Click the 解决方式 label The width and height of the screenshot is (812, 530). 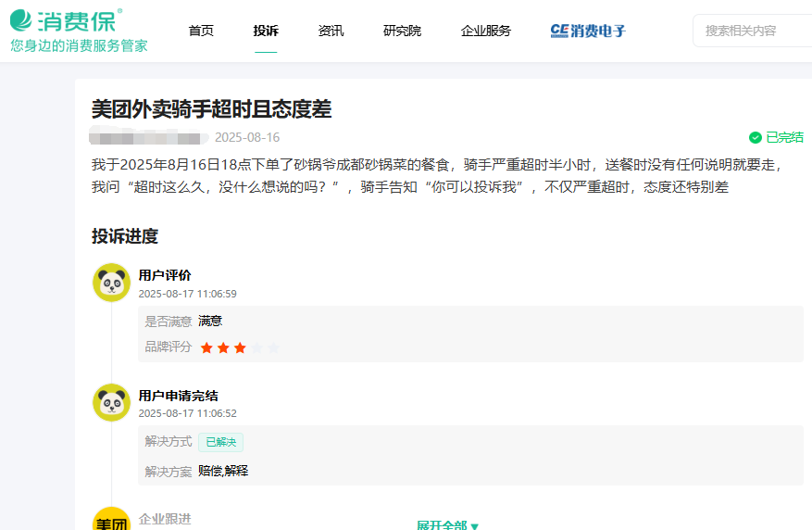click(169, 441)
